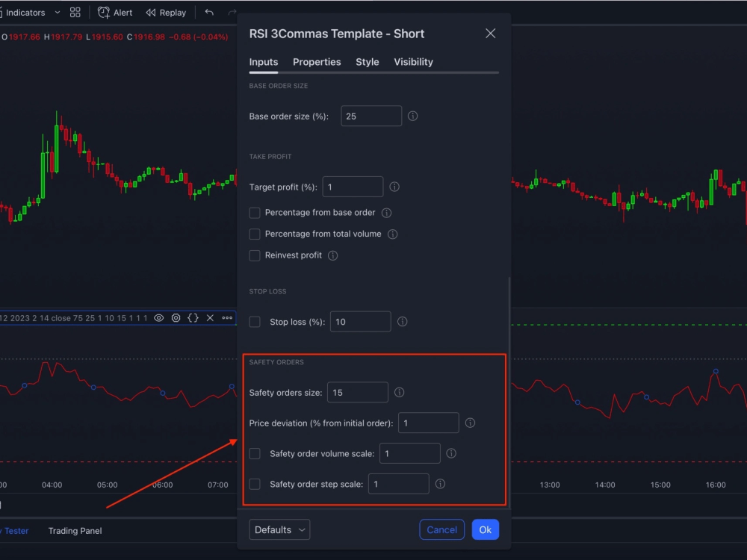The width and height of the screenshot is (747, 560).
Task: Start bar Replay mode
Action: 166,13
